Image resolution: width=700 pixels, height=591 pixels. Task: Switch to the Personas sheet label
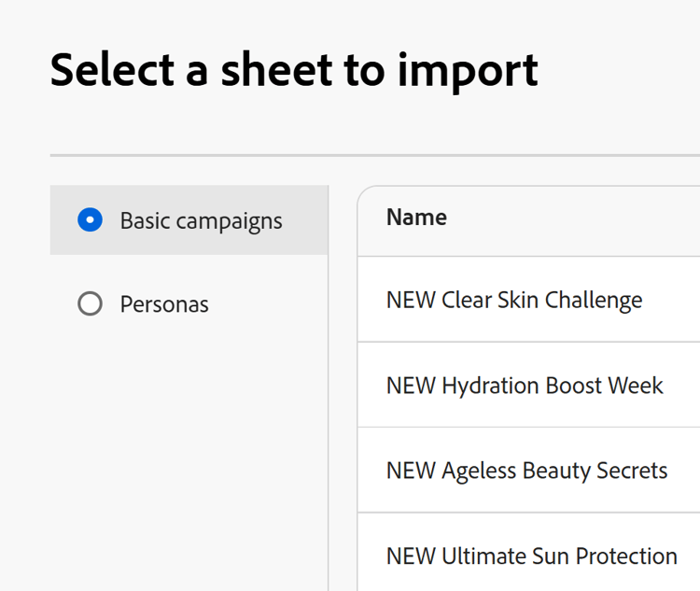(x=164, y=304)
